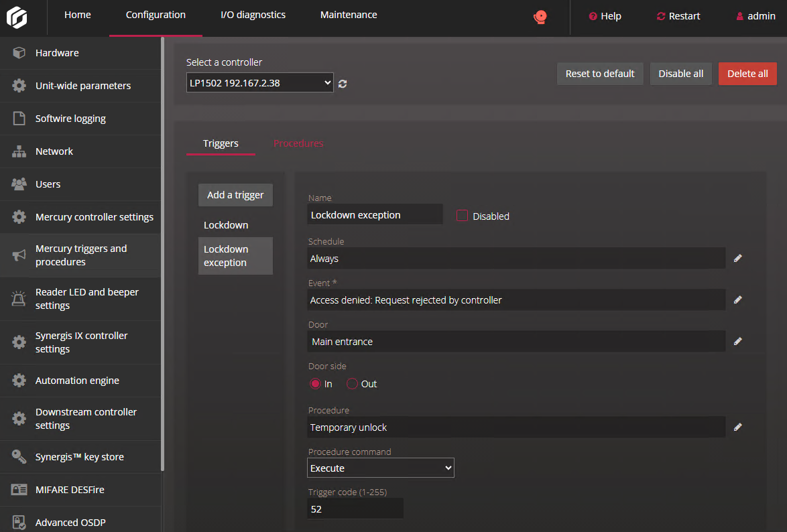Click the MIFARE DESFire card icon
Image resolution: width=787 pixels, height=532 pixels.
coord(19,489)
